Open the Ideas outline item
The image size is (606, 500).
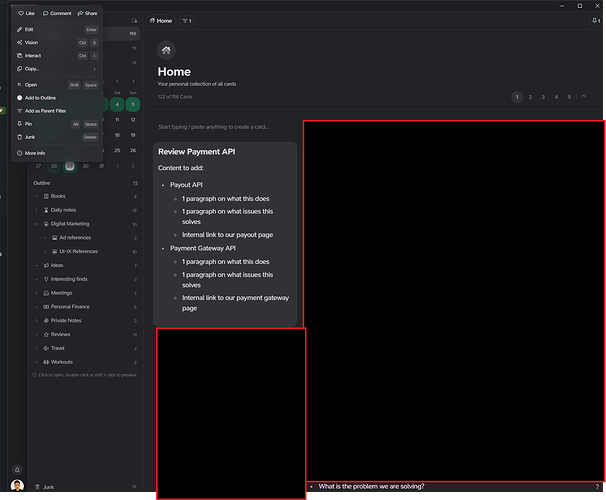(86, 265)
